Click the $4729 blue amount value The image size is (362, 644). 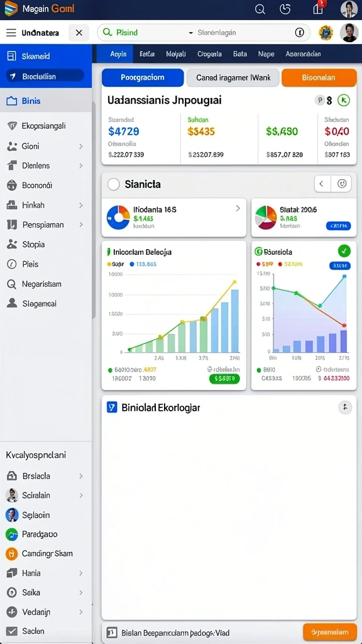coord(124,131)
